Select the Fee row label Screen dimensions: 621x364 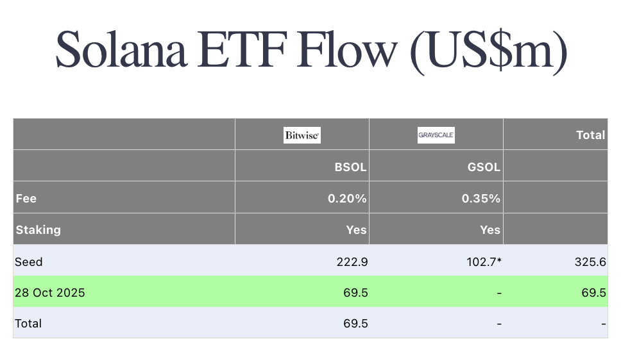[x=26, y=199]
